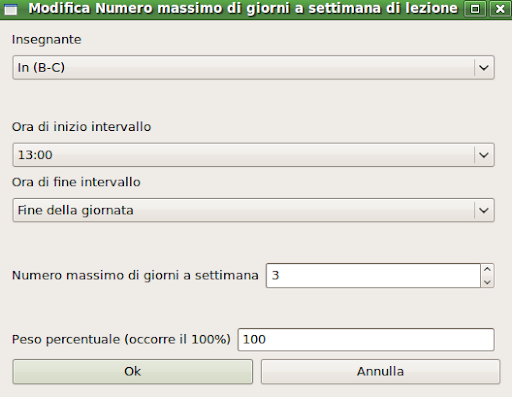Decrease maximum days per week with down arrow

click(x=487, y=282)
